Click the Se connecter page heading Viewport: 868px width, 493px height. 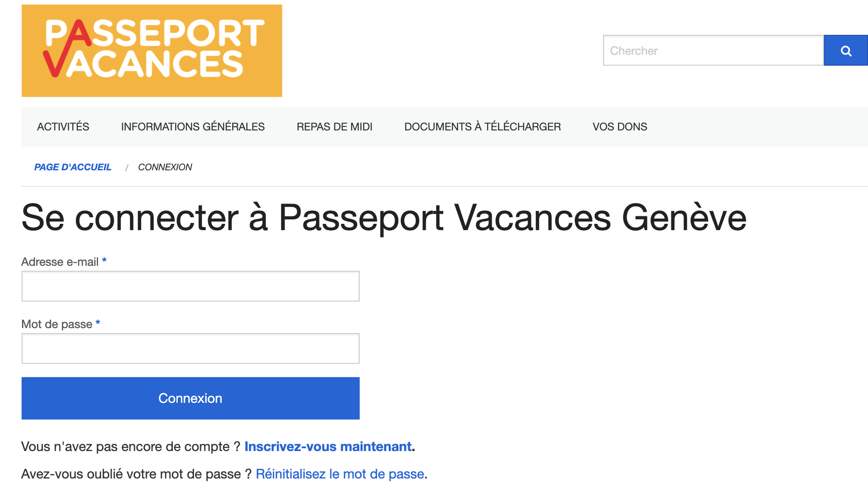pyautogui.click(x=384, y=218)
